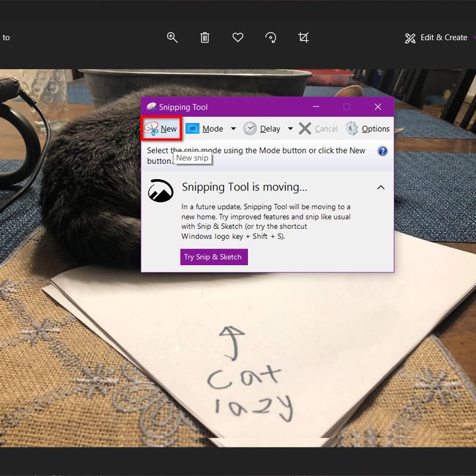Delete the photo with the trash icon

pyautogui.click(x=205, y=38)
